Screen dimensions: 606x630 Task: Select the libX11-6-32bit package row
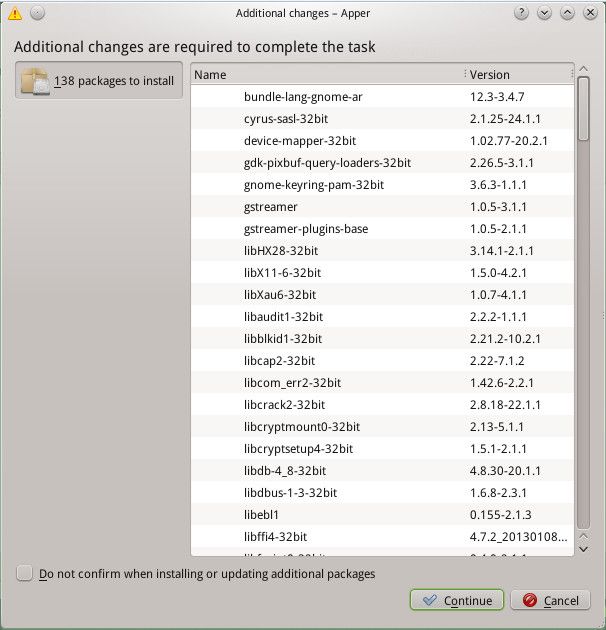(x=282, y=273)
